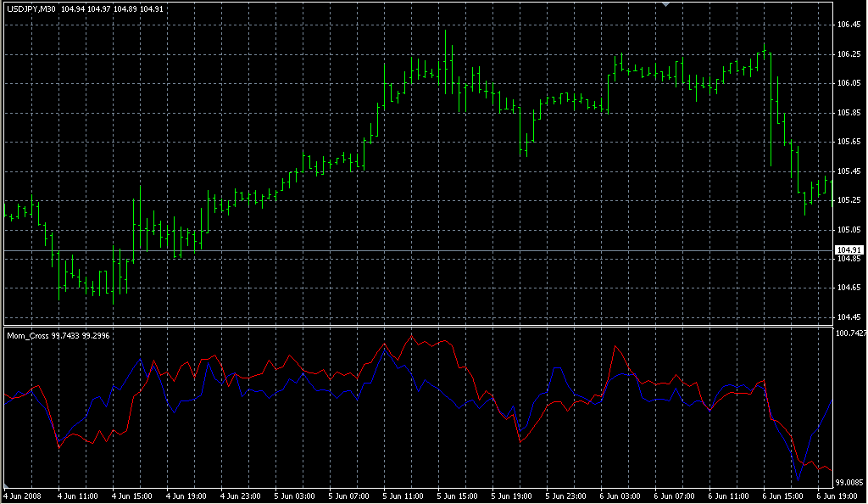Click the 99.0085 indicator scale minimum
This screenshot has width=868, height=504.
point(850,480)
